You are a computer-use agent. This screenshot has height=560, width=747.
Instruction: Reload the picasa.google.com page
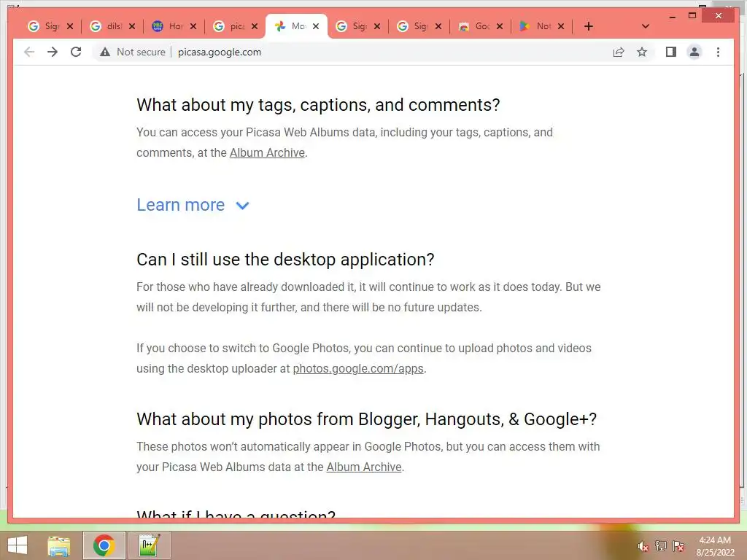click(x=76, y=52)
